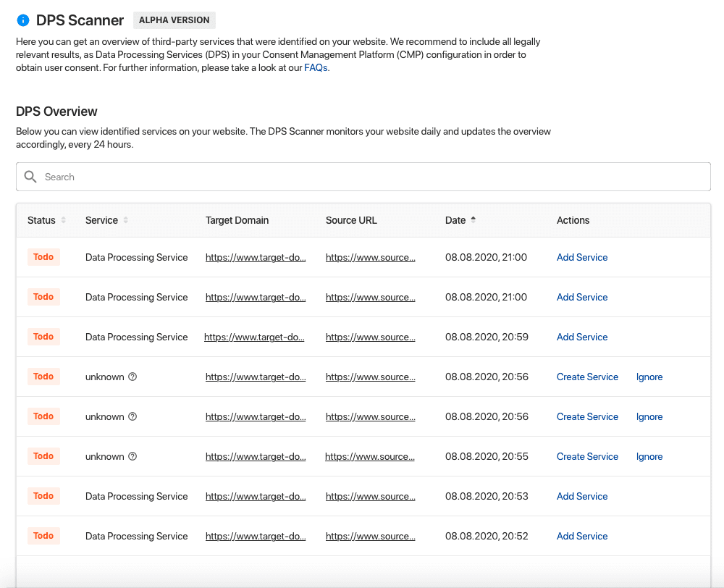The image size is (724, 588).
Task: Click Todo status badge in 20:59 row
Action: 43,336
